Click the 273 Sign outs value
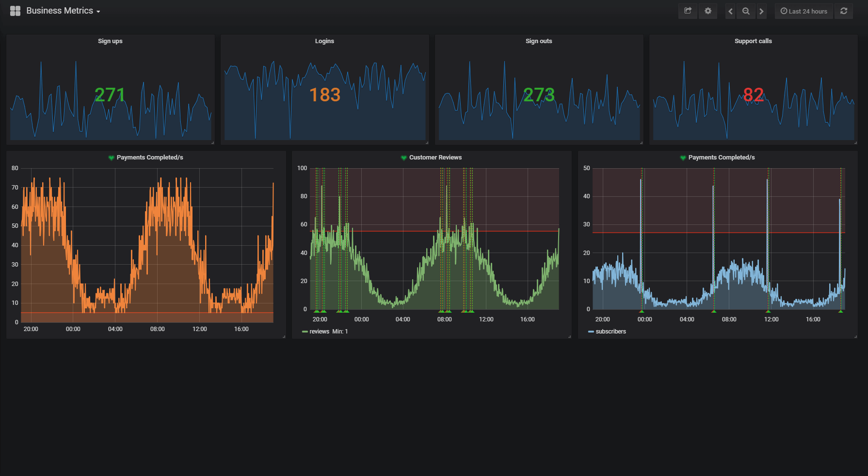The height and width of the screenshot is (476, 868). coord(539,95)
